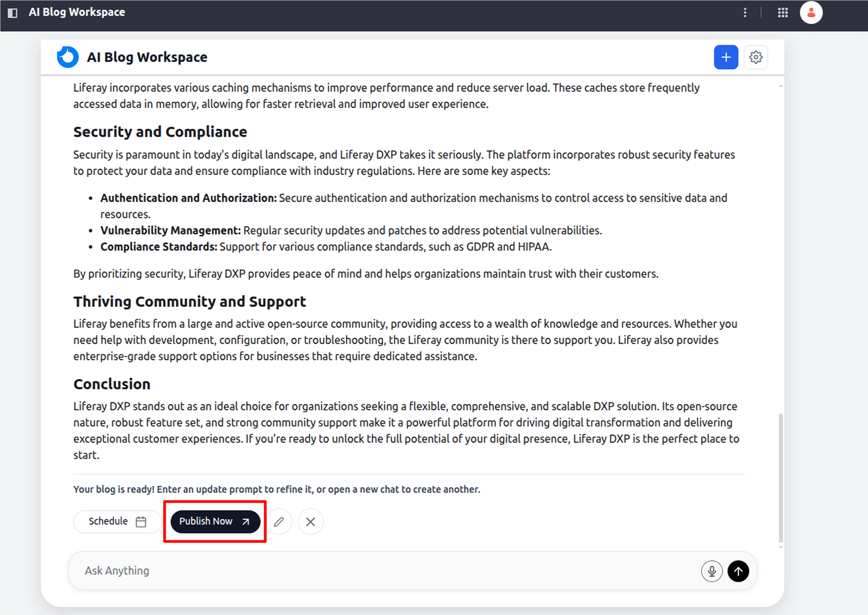This screenshot has width=868, height=615.
Task: Click the Thriving Community and Support heading
Action: click(x=190, y=301)
